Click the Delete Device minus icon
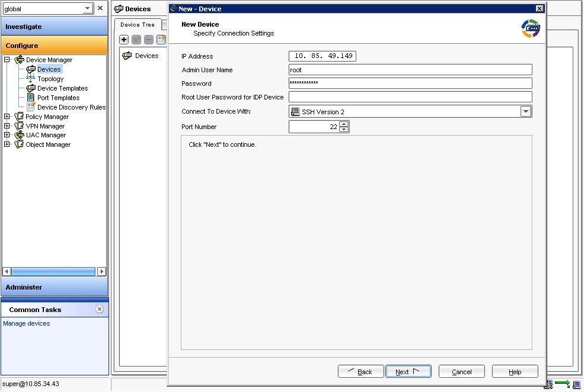 tap(148, 39)
